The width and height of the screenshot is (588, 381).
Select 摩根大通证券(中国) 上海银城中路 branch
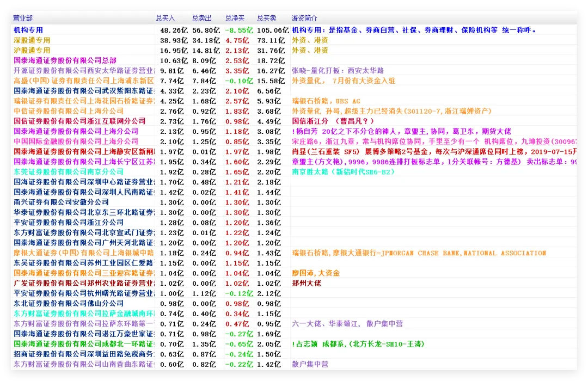(x=84, y=253)
